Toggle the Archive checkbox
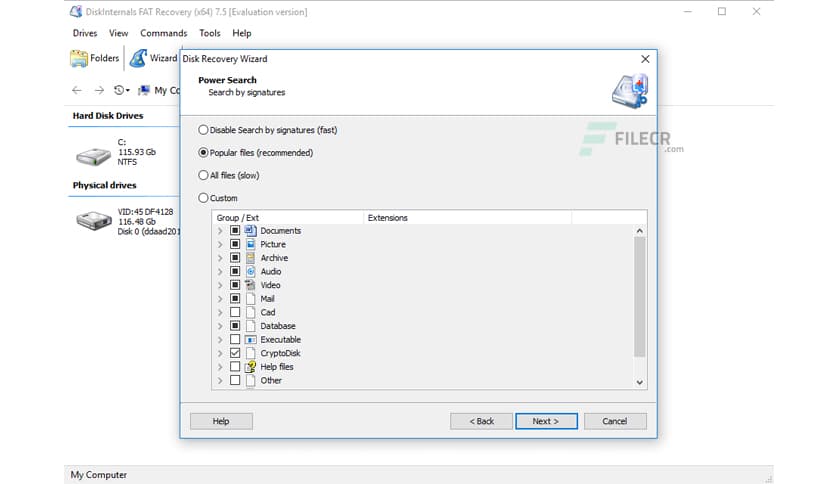Screen dimensions: 836x484 235,258
